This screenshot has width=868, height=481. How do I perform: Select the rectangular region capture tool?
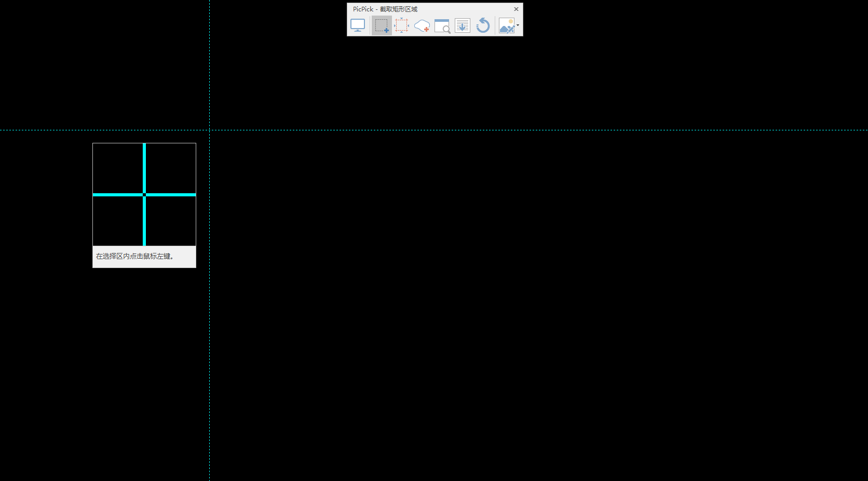tap(382, 25)
